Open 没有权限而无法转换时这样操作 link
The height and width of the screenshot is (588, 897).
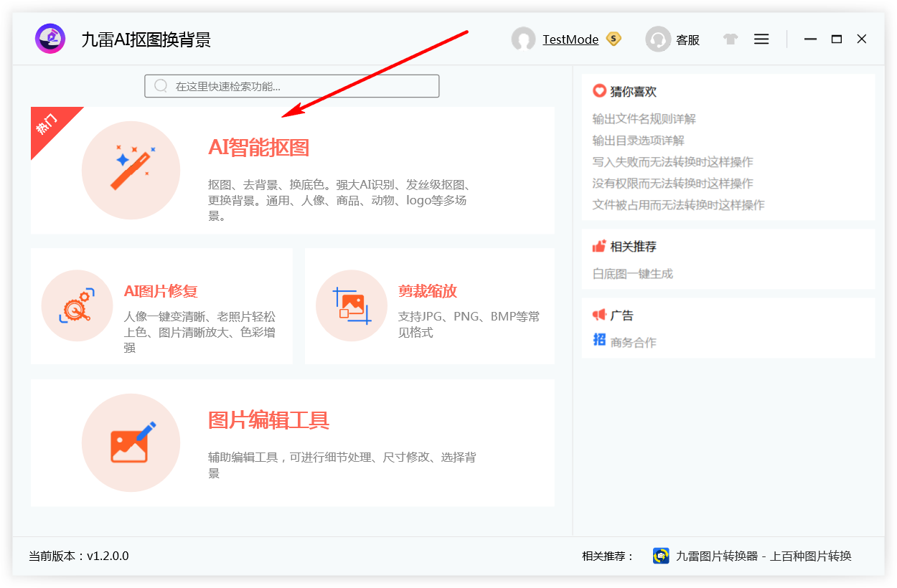point(673,184)
